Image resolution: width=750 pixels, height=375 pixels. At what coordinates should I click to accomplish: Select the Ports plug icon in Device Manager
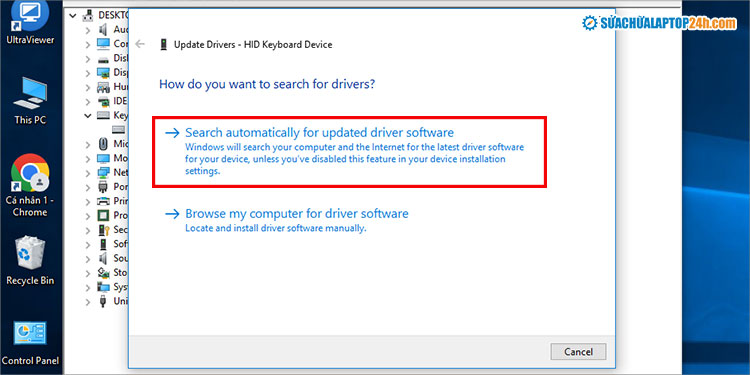pos(103,187)
